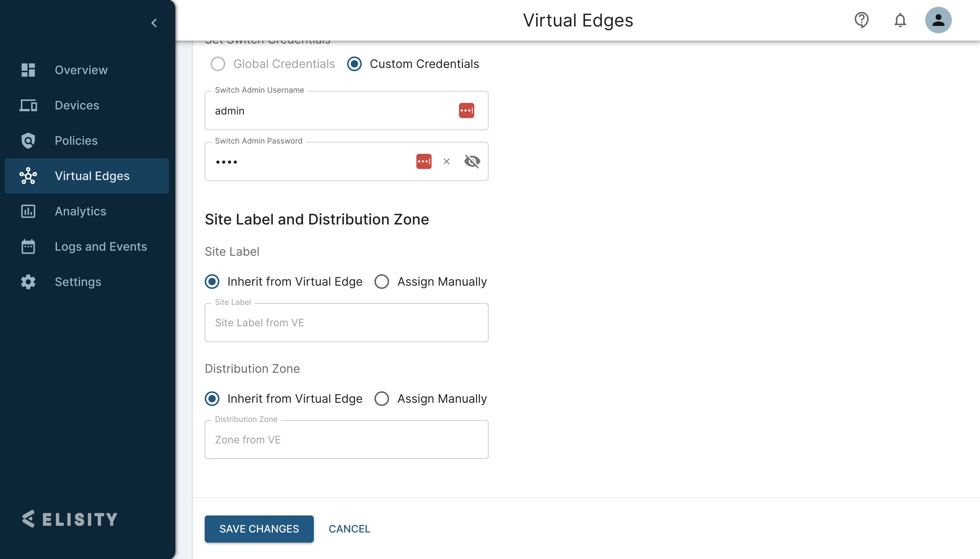Click the Save Changes button
The height and width of the screenshot is (559, 980).
[259, 529]
